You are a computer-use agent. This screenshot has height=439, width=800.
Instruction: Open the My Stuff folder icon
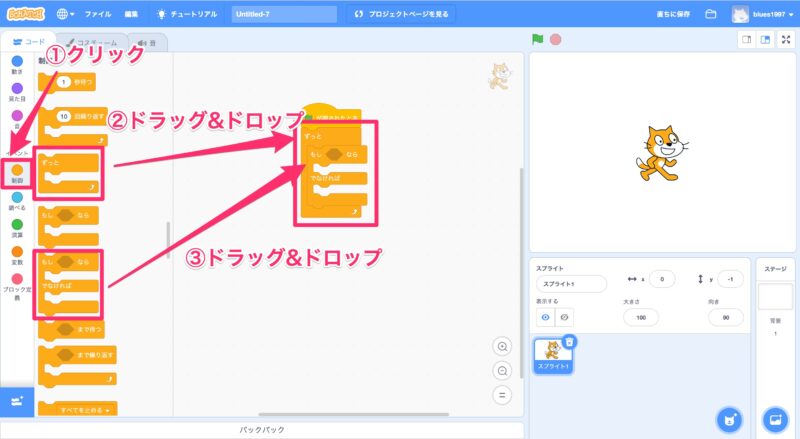pos(711,14)
